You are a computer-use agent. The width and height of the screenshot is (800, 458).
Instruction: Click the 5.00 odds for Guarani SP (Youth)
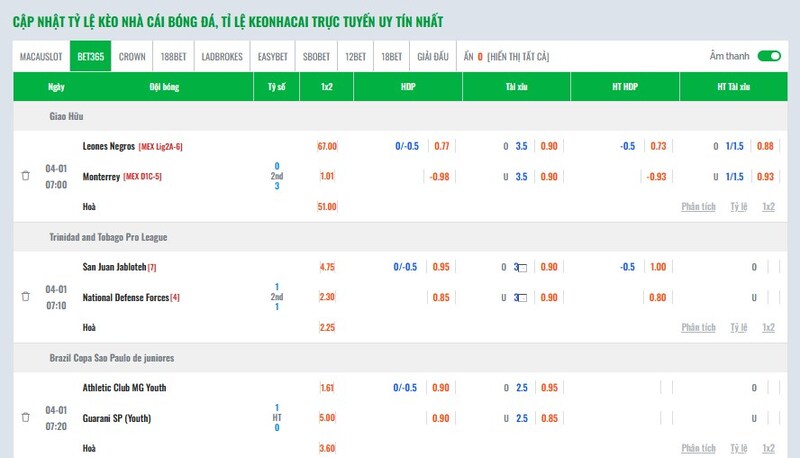point(327,417)
